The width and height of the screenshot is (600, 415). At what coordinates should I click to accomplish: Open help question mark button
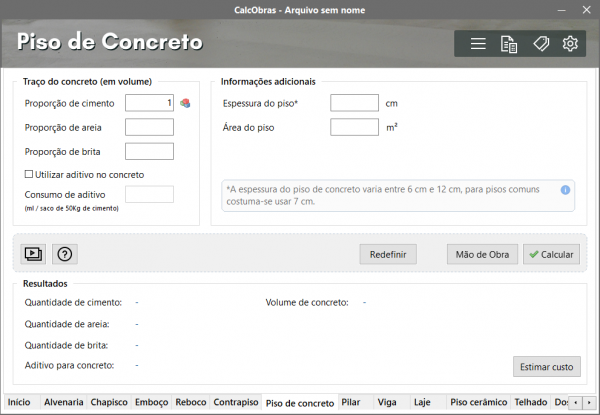64,254
